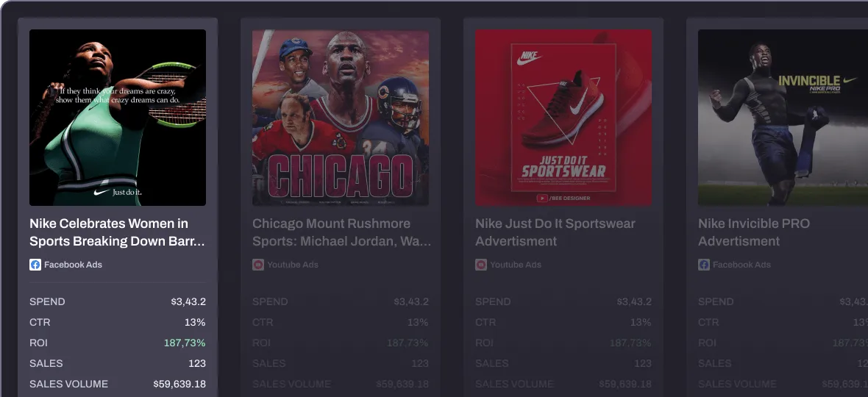
Task: Click the green ROI 187,73% value
Action: coord(185,343)
